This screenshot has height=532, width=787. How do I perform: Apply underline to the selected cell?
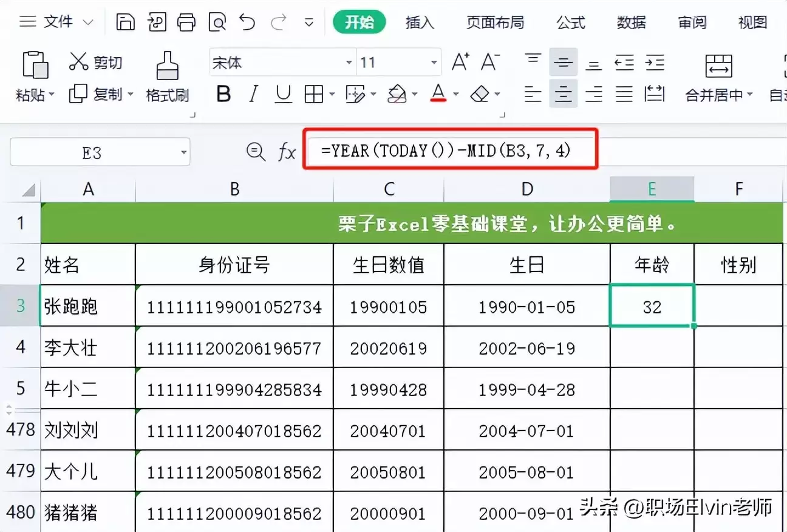coord(282,94)
